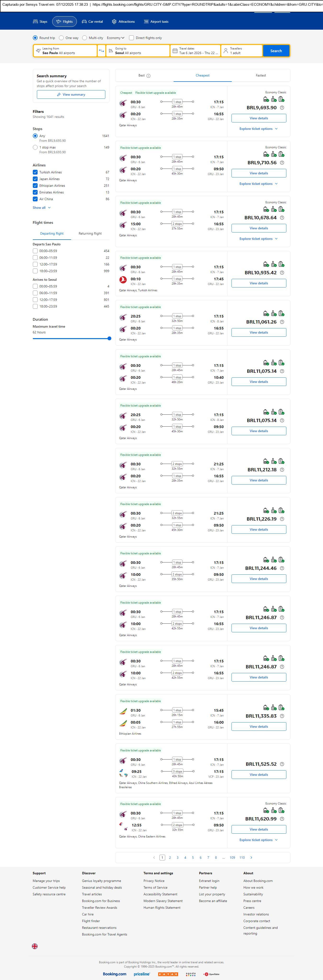Click price info icon beside BRL11,525.52
This screenshot has width=323, height=980.
pos(282,764)
